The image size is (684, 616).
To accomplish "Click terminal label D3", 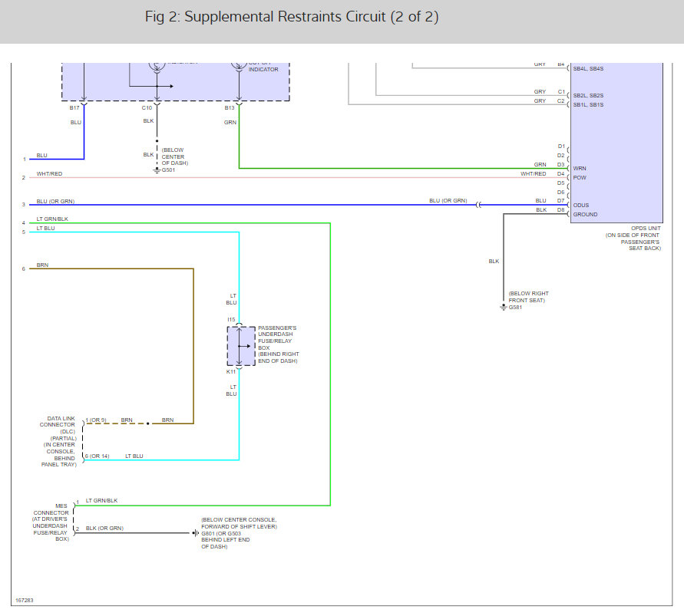I will pyautogui.click(x=561, y=164).
